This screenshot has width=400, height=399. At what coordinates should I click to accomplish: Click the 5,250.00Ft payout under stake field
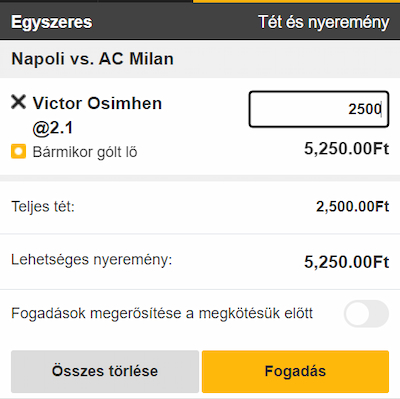tap(347, 148)
